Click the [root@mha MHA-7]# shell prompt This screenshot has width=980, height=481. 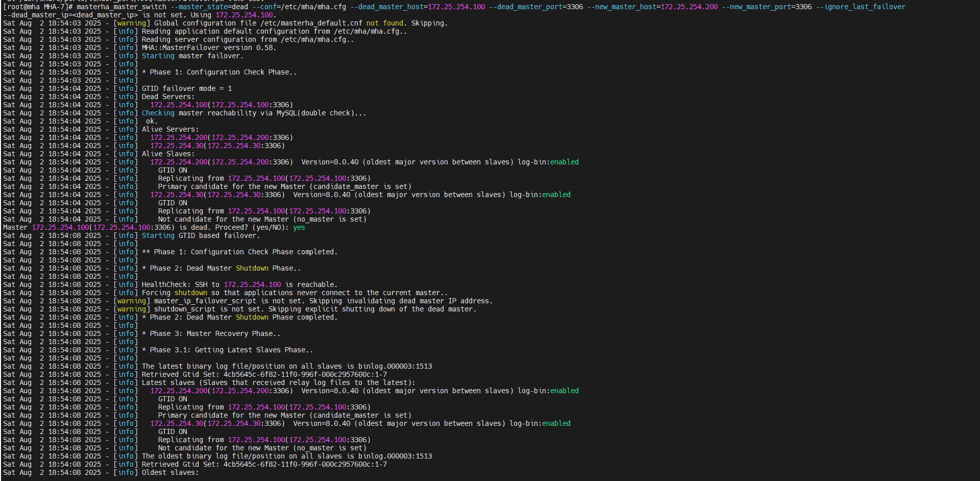(38, 7)
